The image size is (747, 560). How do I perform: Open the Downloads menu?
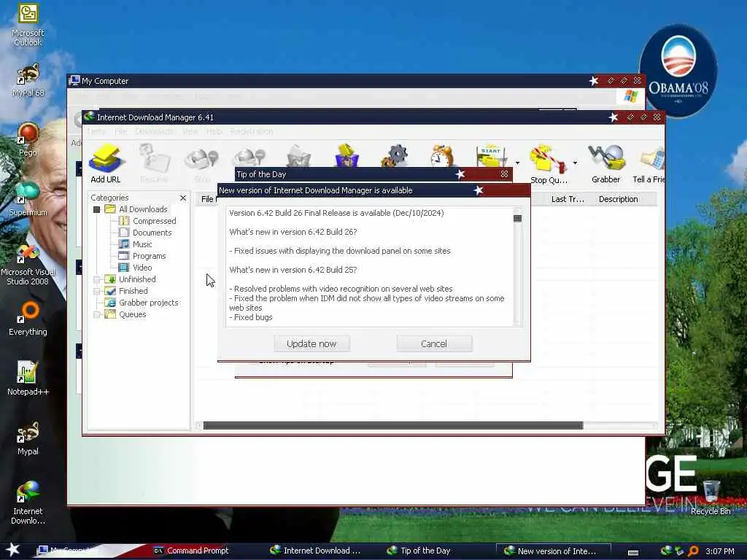pyautogui.click(x=154, y=131)
